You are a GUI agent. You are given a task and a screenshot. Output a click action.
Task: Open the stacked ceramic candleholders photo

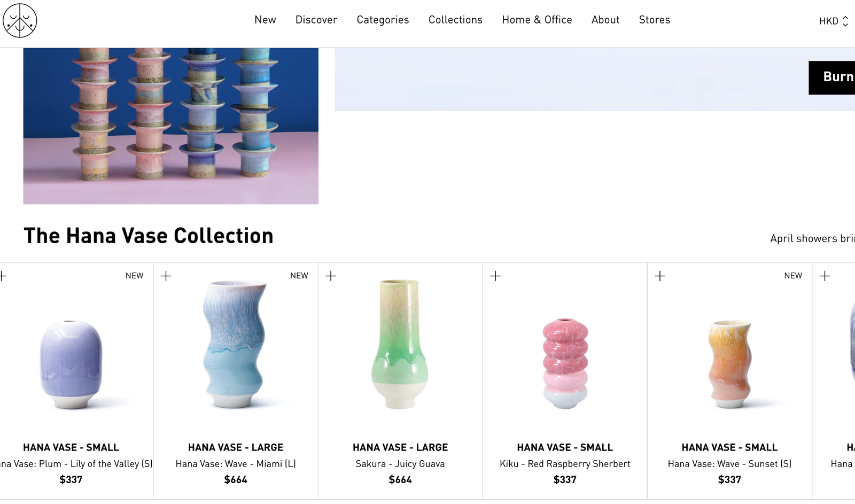coord(171,126)
